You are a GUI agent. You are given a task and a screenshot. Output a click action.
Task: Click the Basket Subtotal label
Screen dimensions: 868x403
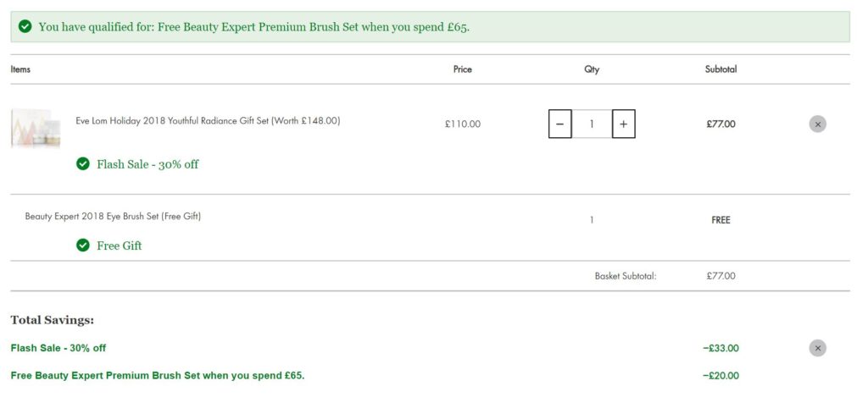[x=626, y=276]
